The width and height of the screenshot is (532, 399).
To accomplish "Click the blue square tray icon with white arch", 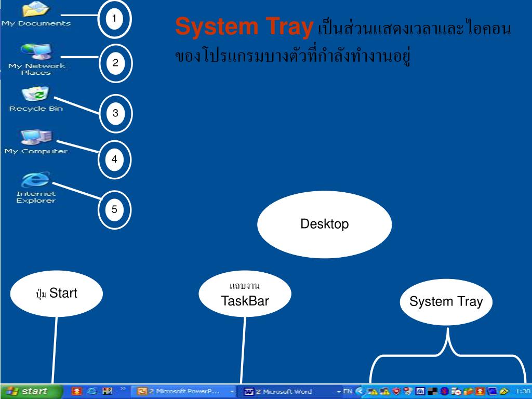I will [x=420, y=391].
